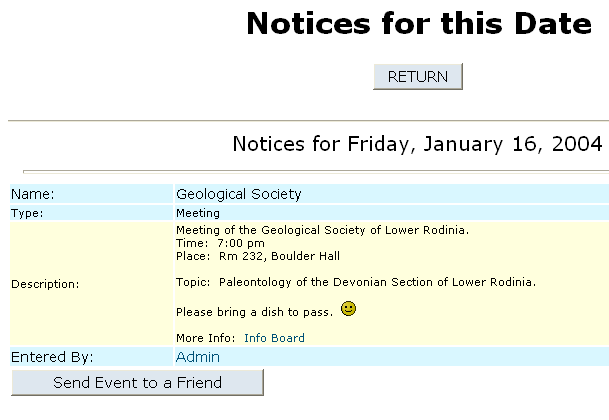Click the Time: 7:00 pm line

[220, 243]
